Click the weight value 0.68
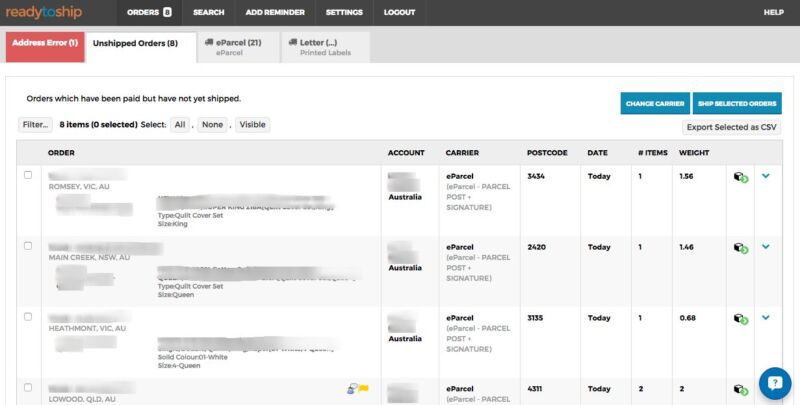The image size is (800, 405). coord(687,318)
